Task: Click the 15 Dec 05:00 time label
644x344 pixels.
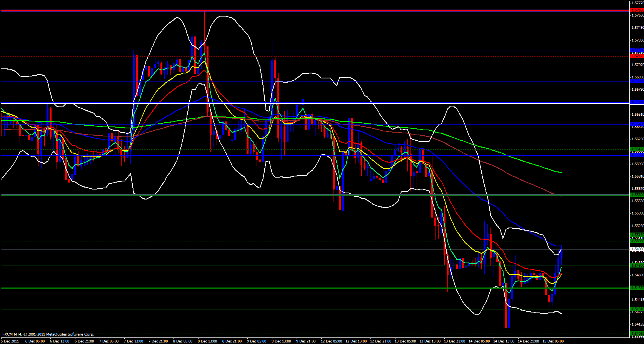Action: click(553, 341)
